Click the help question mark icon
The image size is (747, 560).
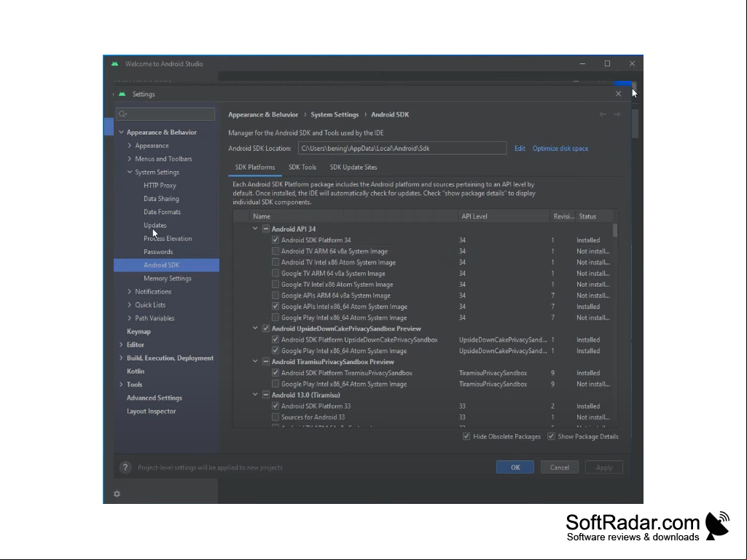(x=125, y=468)
